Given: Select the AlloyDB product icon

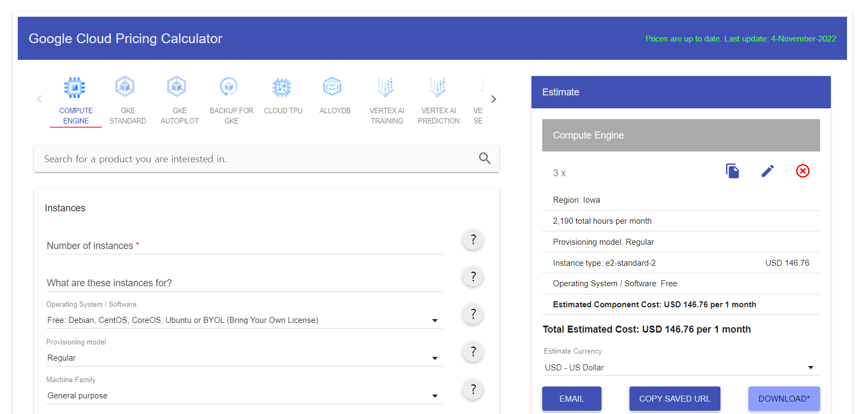Looking at the screenshot, I should coord(332,86).
